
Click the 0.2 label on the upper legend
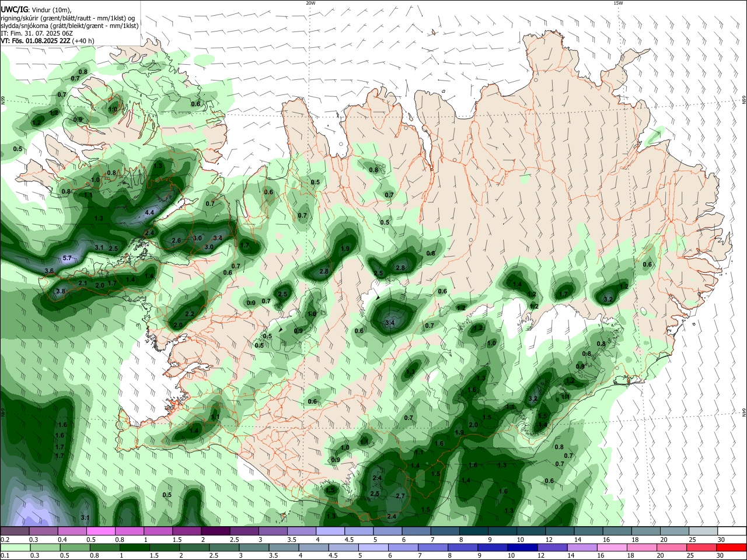pyautogui.click(x=5, y=540)
